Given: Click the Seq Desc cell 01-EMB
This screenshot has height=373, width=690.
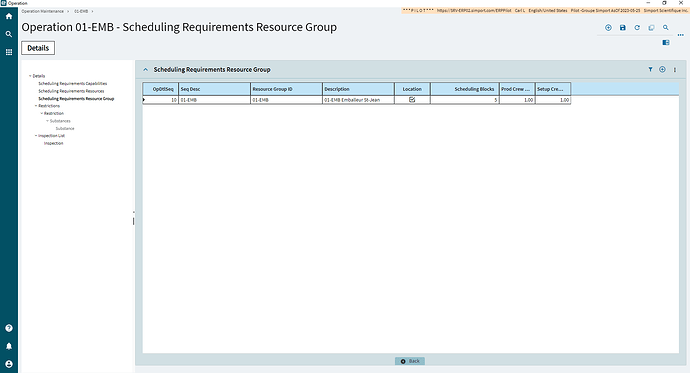Looking at the screenshot, I should point(215,100).
